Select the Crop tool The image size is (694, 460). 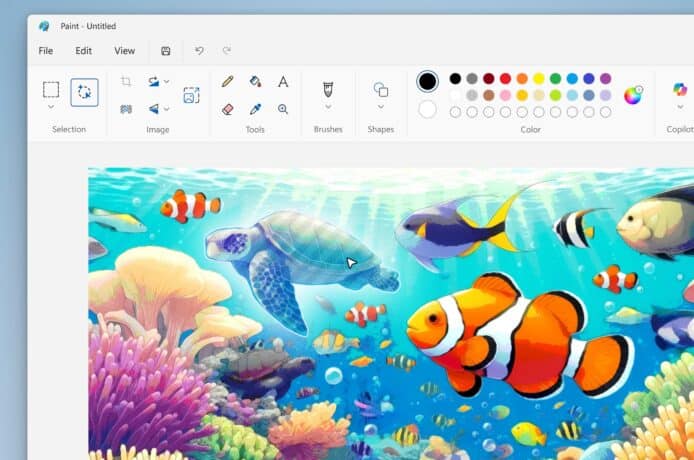[126, 81]
